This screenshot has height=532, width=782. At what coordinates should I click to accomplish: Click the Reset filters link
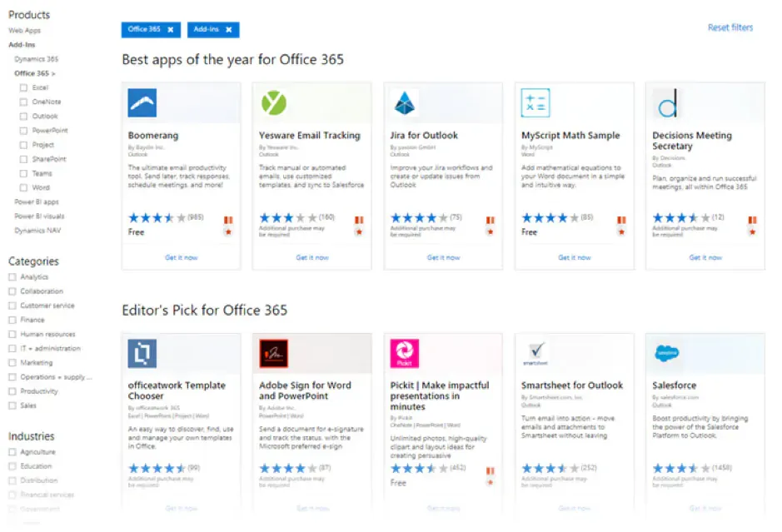[x=730, y=27]
